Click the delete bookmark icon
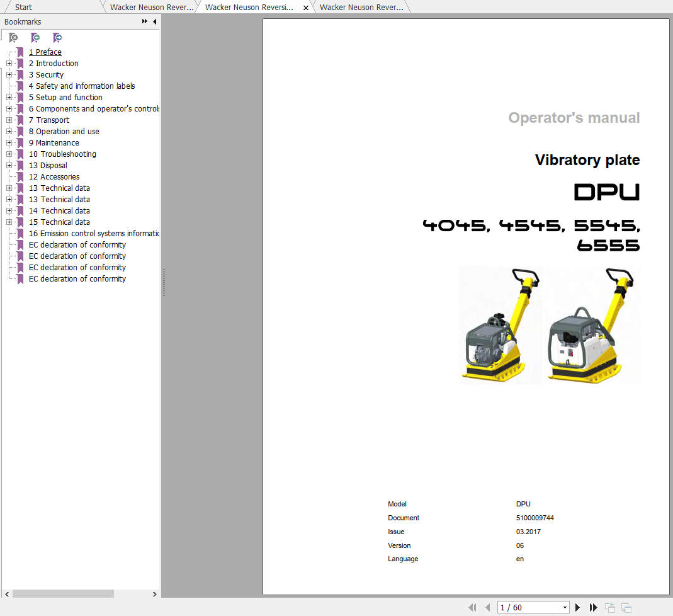This screenshot has height=616, width=673. pos(13,38)
